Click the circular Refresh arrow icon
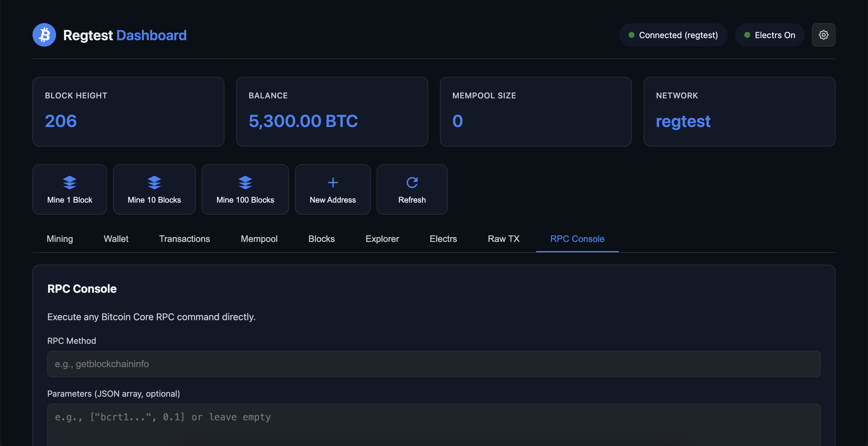The width and height of the screenshot is (868, 446). click(412, 182)
